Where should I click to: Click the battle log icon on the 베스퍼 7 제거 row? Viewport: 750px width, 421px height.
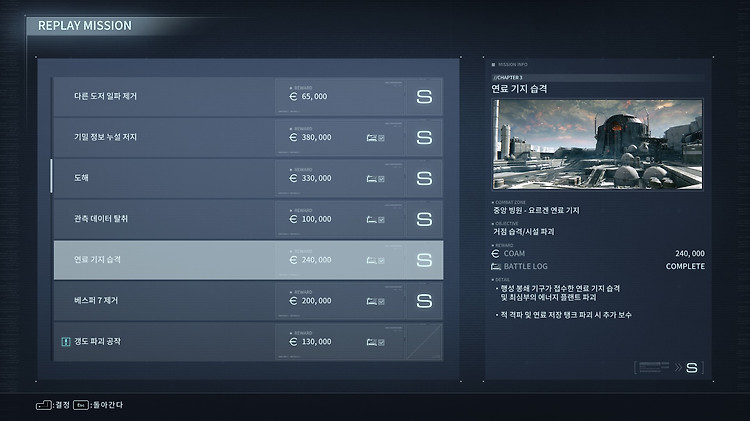point(371,301)
